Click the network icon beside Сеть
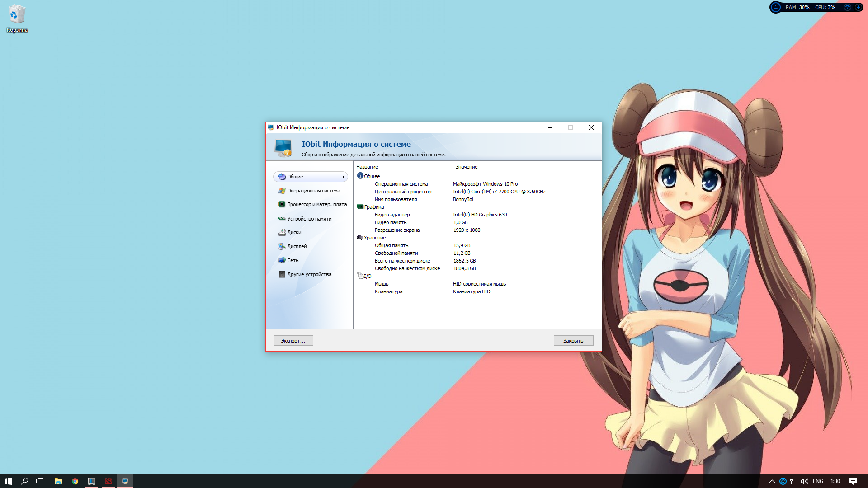 (282, 260)
